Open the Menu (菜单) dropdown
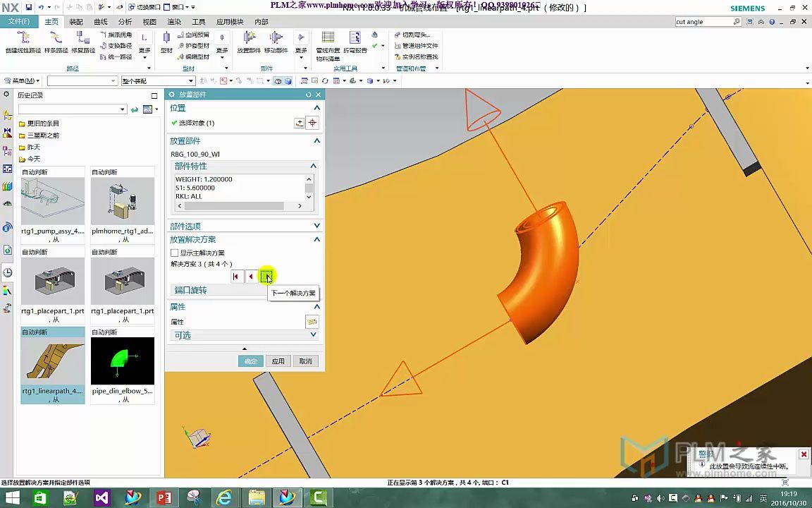Image resolution: width=812 pixels, height=508 pixels. 22,81
